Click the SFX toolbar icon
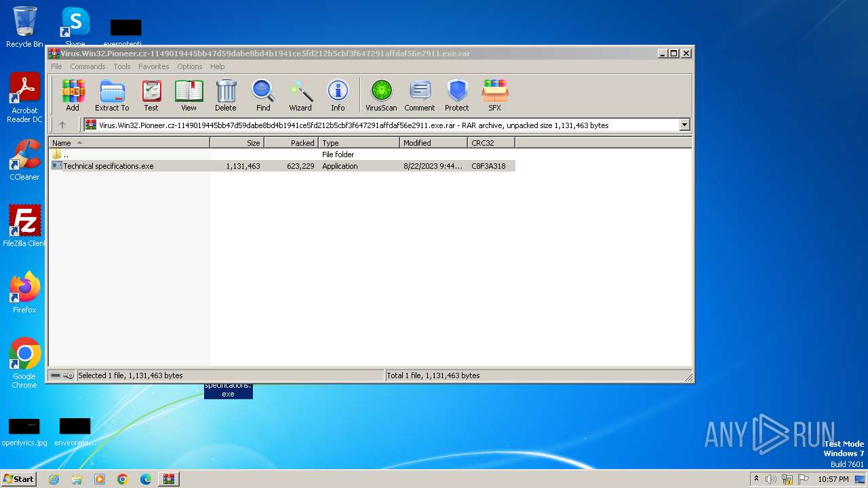Viewport: 868px width, 488px height. [495, 95]
